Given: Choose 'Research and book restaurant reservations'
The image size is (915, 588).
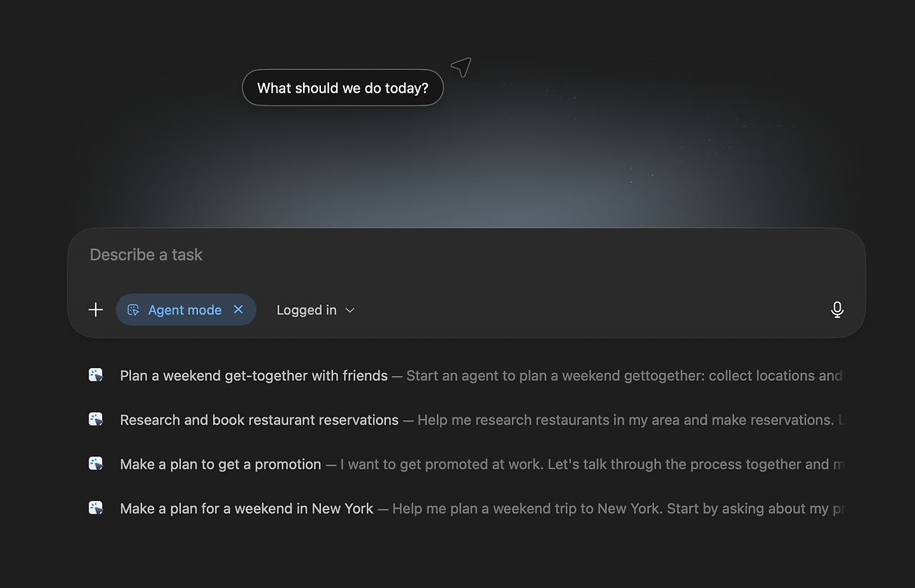Looking at the screenshot, I should 259,419.
